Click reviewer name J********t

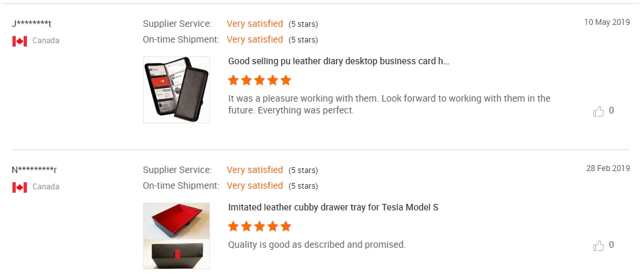(x=32, y=24)
